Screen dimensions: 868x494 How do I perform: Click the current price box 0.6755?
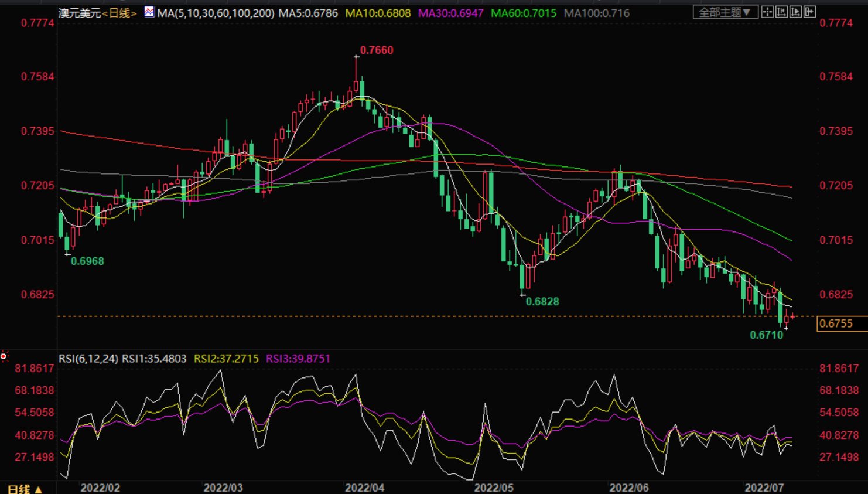point(842,323)
